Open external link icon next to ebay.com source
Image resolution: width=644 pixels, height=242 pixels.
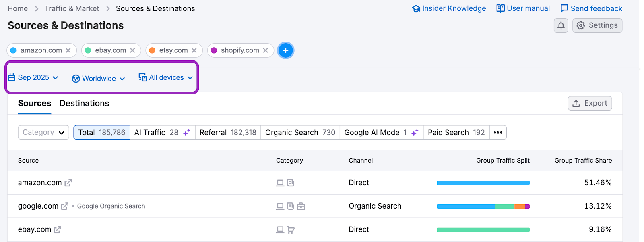58,229
